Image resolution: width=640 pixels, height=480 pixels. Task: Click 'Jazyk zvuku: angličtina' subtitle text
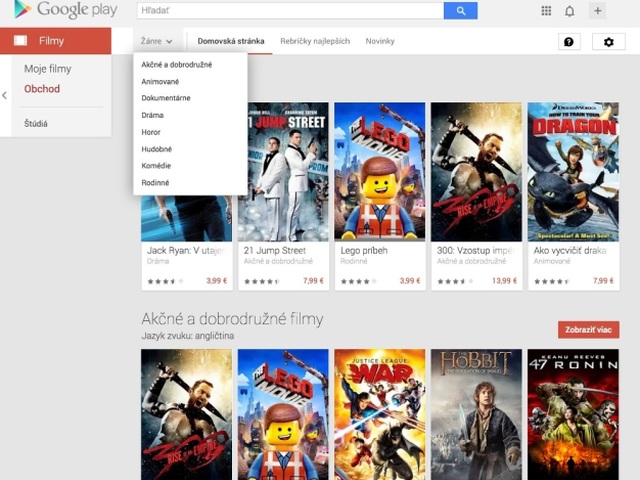(188, 336)
